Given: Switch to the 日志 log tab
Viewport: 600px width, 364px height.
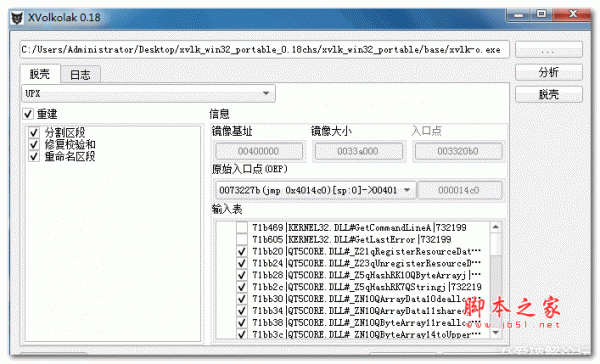Looking at the screenshot, I should [x=80, y=75].
